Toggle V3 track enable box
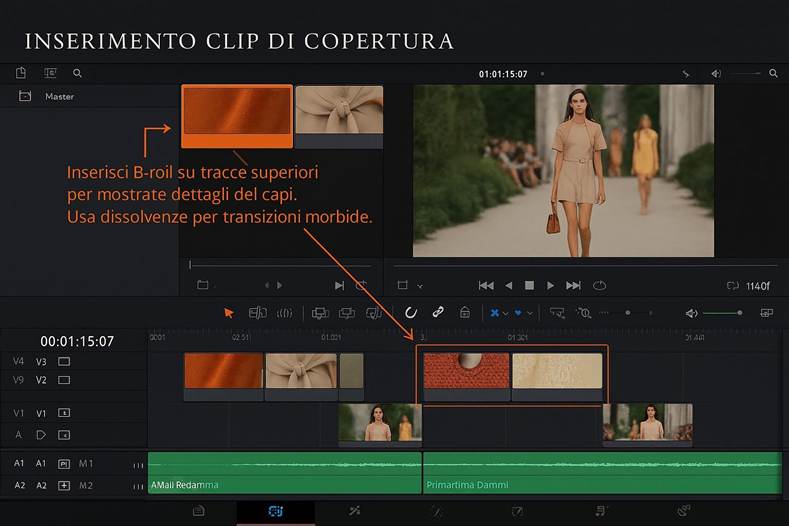789x526 pixels. (64, 361)
